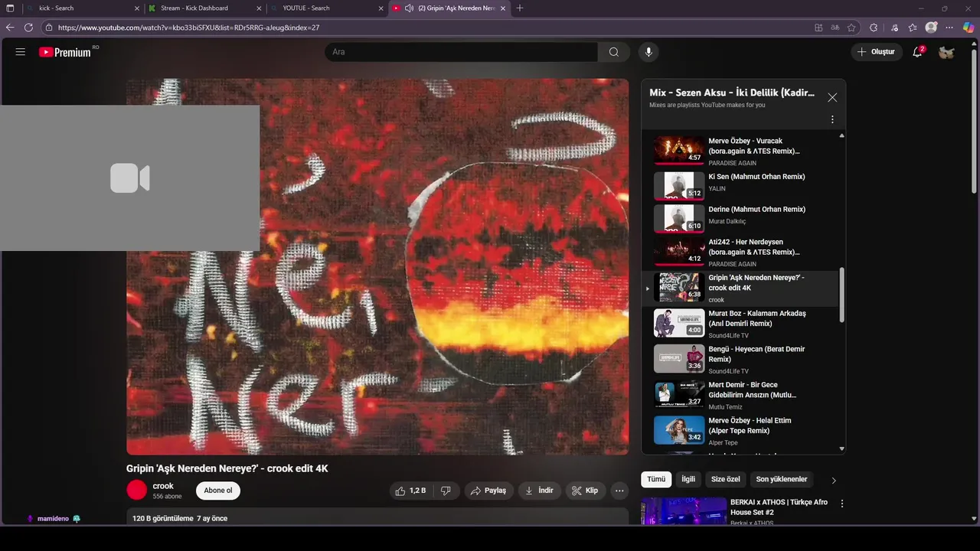Dislike the video with thumbs down
Image resolution: width=980 pixels, height=551 pixels.
446,491
